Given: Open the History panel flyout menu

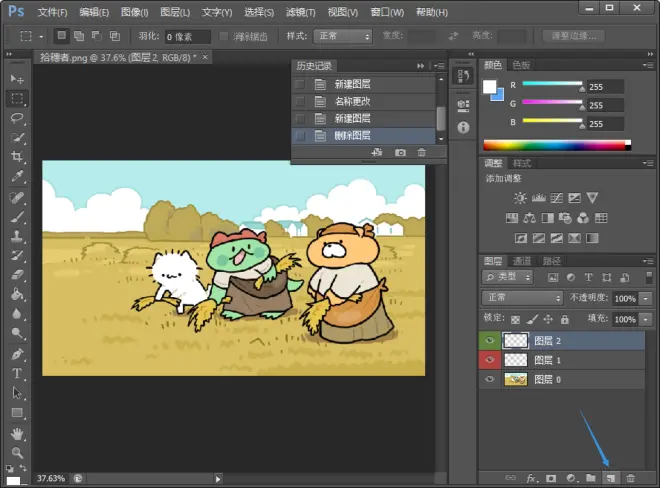Looking at the screenshot, I should click(x=439, y=66).
